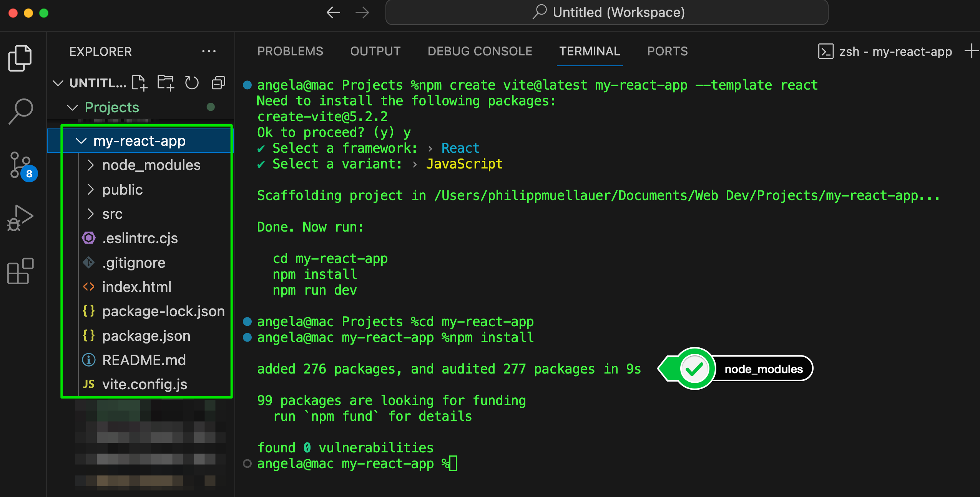Expand the src folder
The width and height of the screenshot is (980, 497).
(x=91, y=214)
